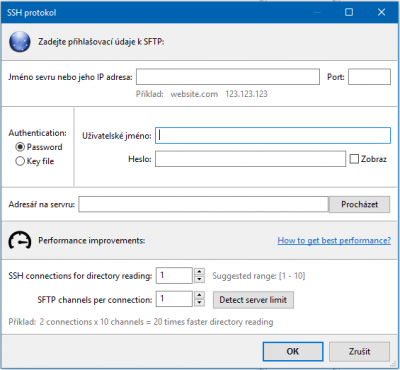400x370 pixels.
Task: Select the Password authentication radio button
Action: pos(20,147)
